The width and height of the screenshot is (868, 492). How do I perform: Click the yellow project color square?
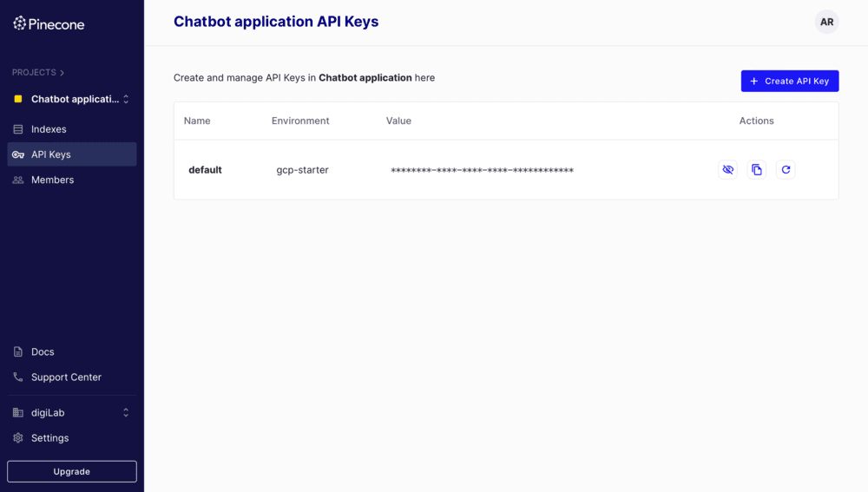[18, 99]
